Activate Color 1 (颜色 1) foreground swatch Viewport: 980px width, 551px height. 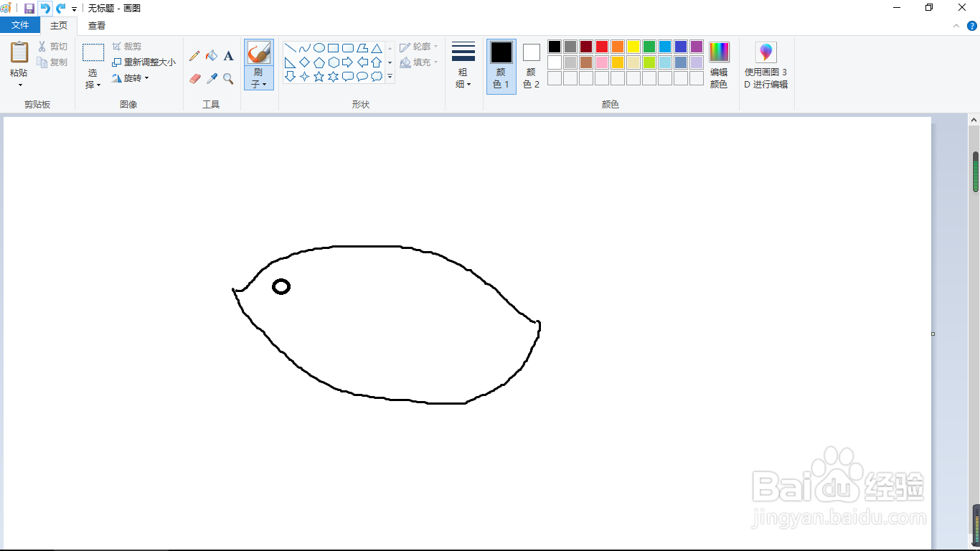click(501, 66)
